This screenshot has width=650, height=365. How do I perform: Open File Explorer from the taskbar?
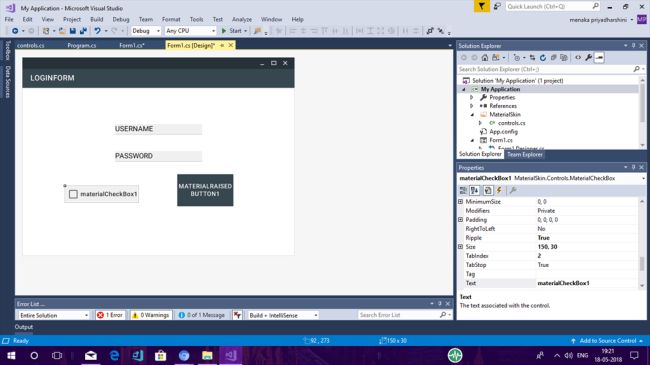click(x=207, y=355)
